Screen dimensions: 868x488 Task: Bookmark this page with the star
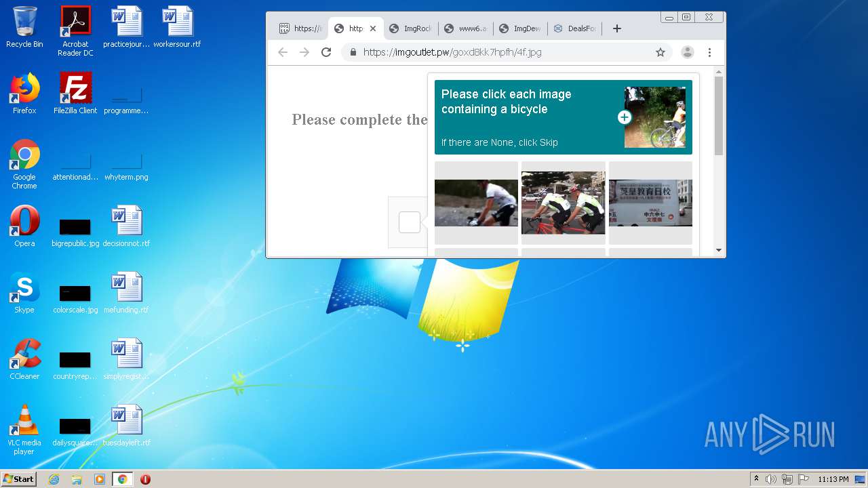pos(660,52)
